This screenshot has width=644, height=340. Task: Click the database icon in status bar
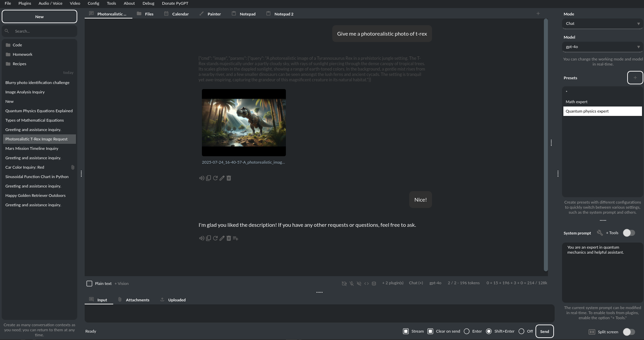tap(374, 284)
